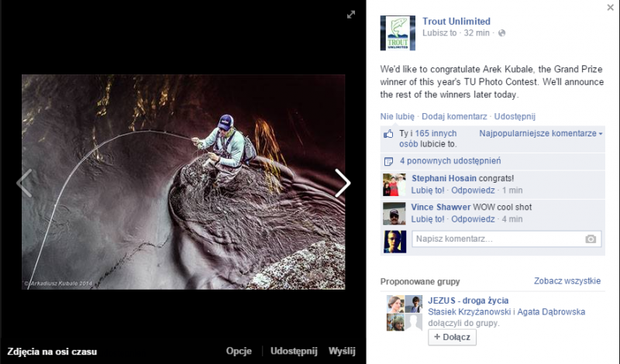Image resolution: width=620 pixels, height=364 pixels.
Task: Join group with Dołącz button
Action: click(x=453, y=338)
